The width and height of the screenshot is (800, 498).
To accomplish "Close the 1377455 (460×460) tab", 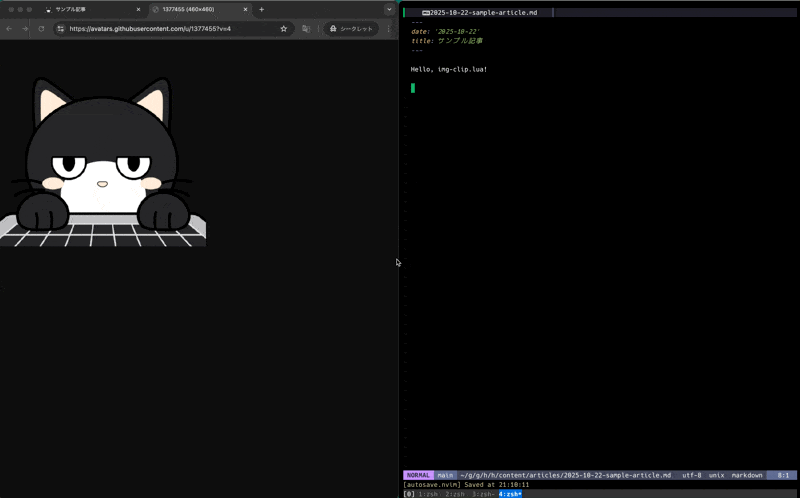I will coord(245,10).
